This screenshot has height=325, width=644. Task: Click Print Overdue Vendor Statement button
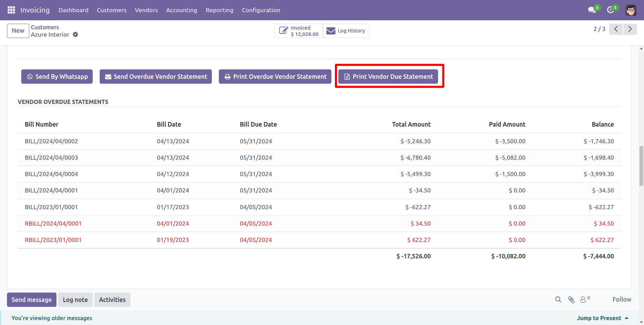(275, 77)
